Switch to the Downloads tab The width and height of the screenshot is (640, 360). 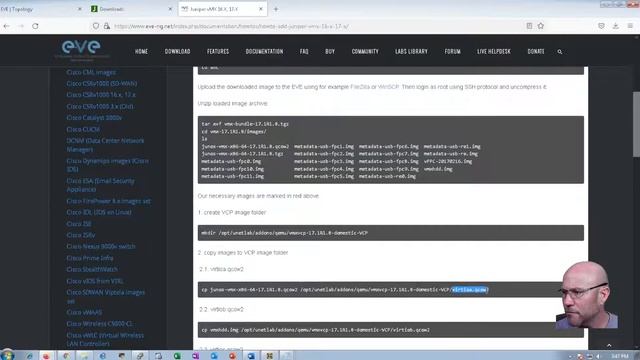pyautogui.click(x=132, y=9)
